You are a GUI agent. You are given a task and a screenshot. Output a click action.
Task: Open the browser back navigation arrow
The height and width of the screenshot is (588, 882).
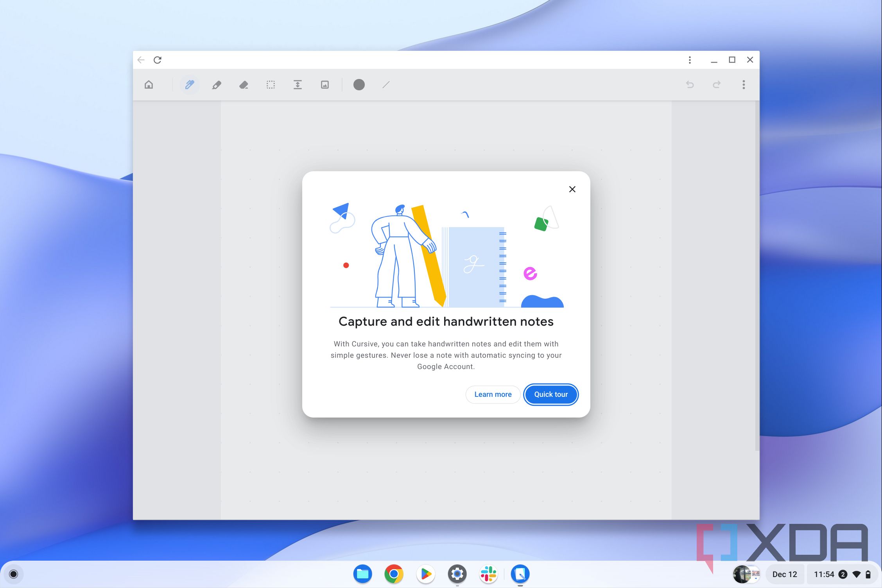pos(141,60)
